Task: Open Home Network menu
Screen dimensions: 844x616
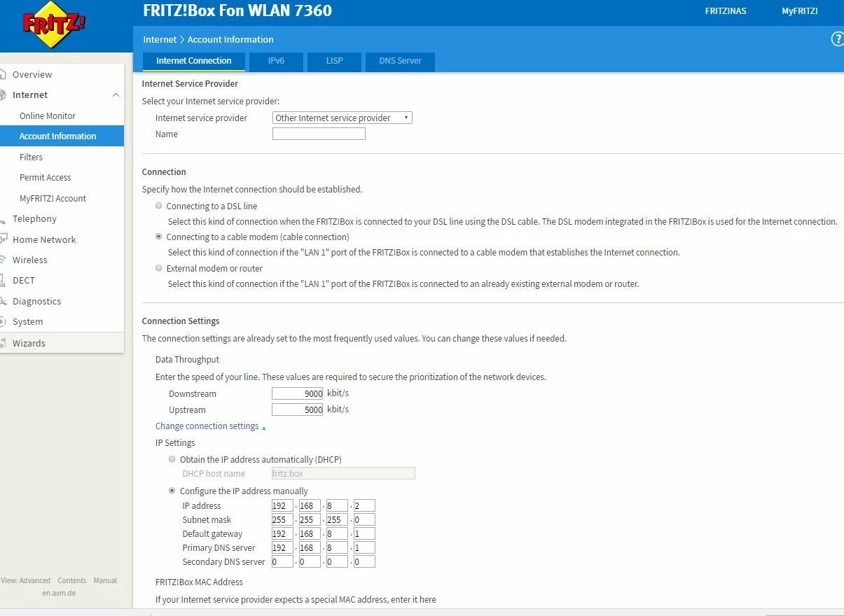Action: pyautogui.click(x=44, y=239)
